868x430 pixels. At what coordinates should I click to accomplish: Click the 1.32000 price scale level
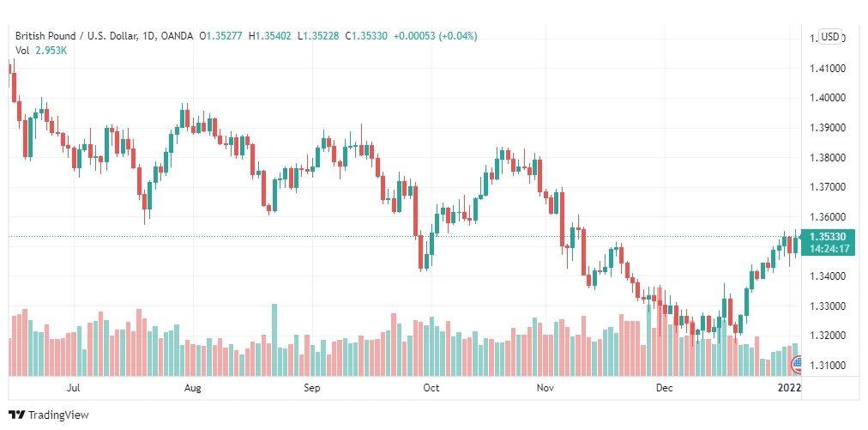tap(827, 336)
